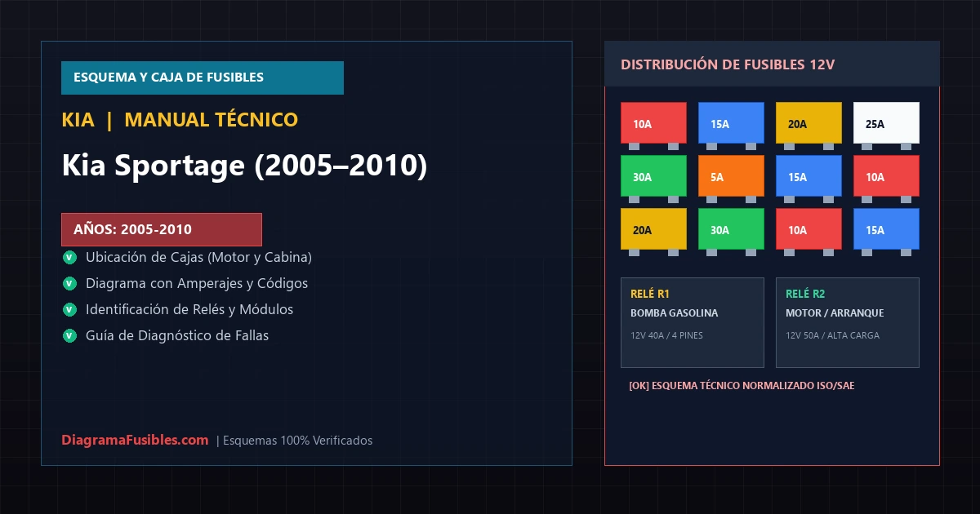Open the DiagramaFusibles.com link
The height and width of the screenshot is (514, 980).
point(135,440)
